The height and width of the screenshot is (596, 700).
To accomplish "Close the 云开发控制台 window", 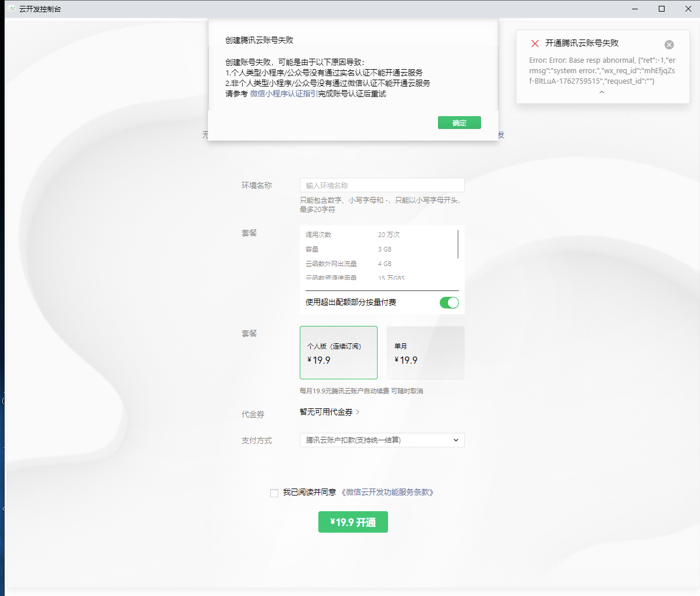I will pos(688,9).
